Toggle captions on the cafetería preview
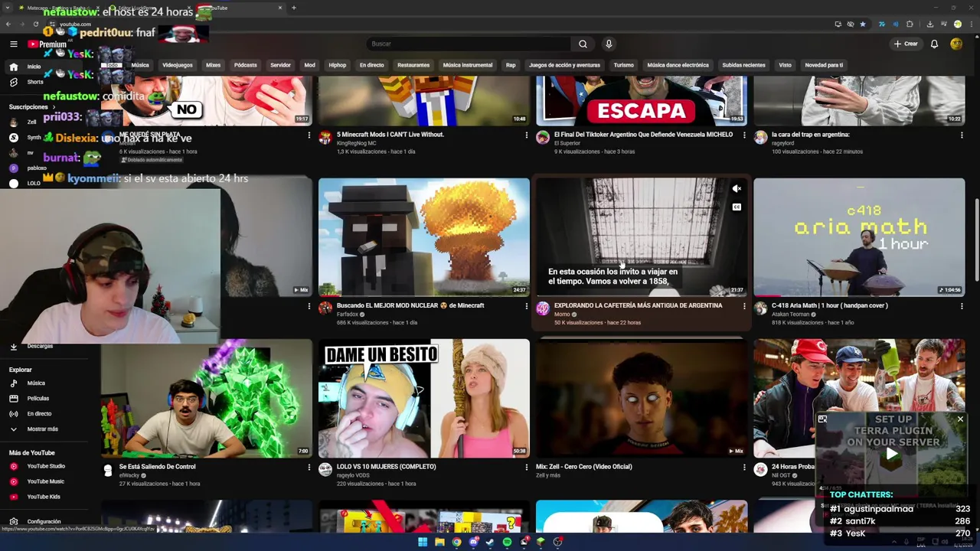 [x=737, y=207]
